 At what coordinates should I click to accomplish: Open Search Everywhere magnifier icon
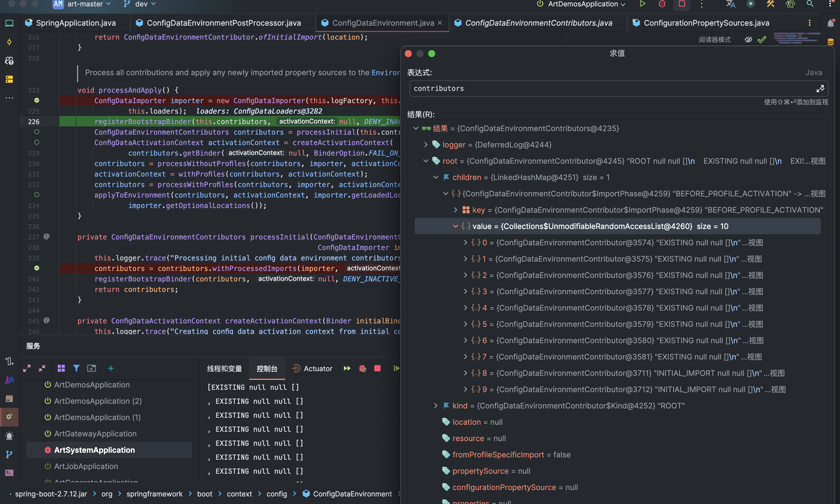click(810, 4)
